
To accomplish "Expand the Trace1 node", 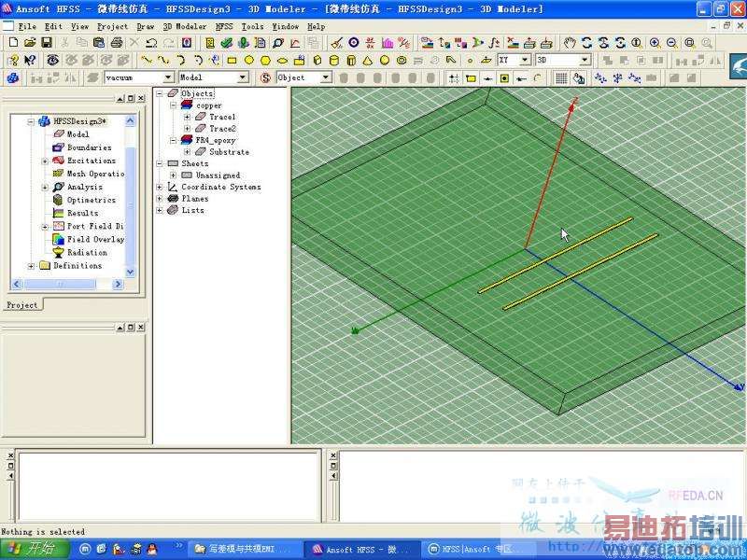I will [x=187, y=117].
